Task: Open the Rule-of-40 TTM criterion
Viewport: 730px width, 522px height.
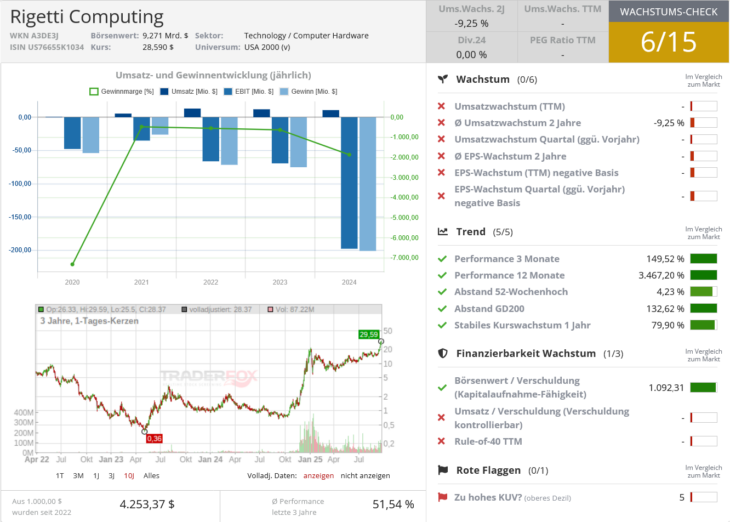Action: tap(488, 441)
